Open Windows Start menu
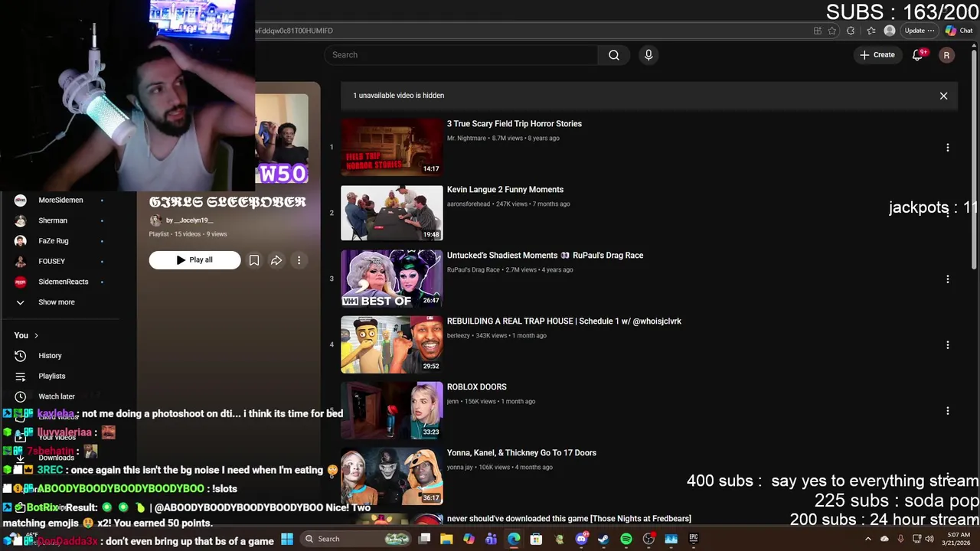This screenshot has width=980, height=551. 287,539
